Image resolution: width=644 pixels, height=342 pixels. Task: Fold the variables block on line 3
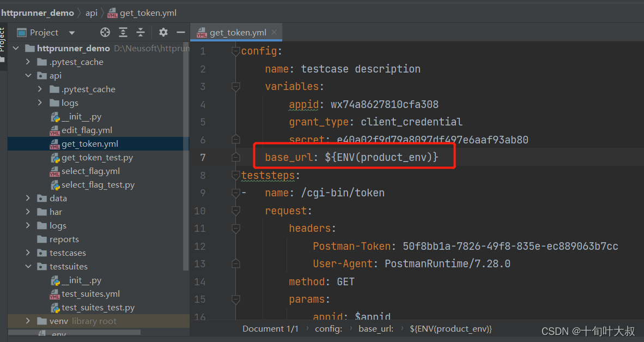236,86
